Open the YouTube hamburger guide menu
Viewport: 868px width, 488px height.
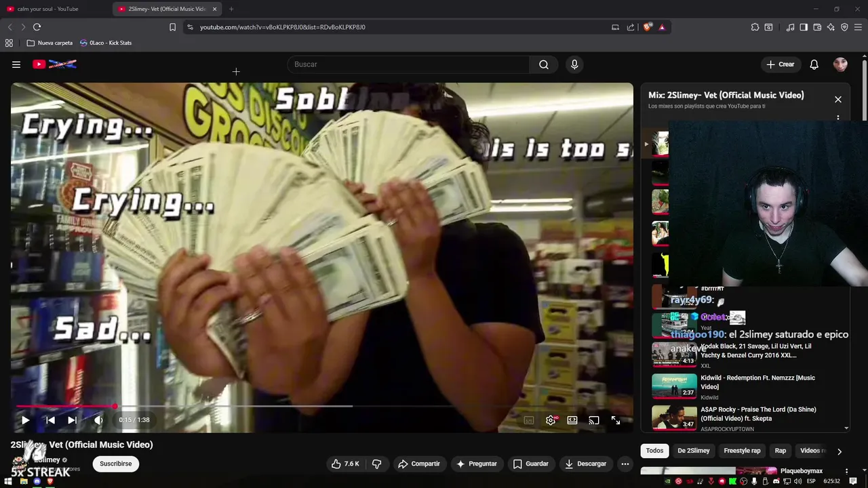pos(16,64)
